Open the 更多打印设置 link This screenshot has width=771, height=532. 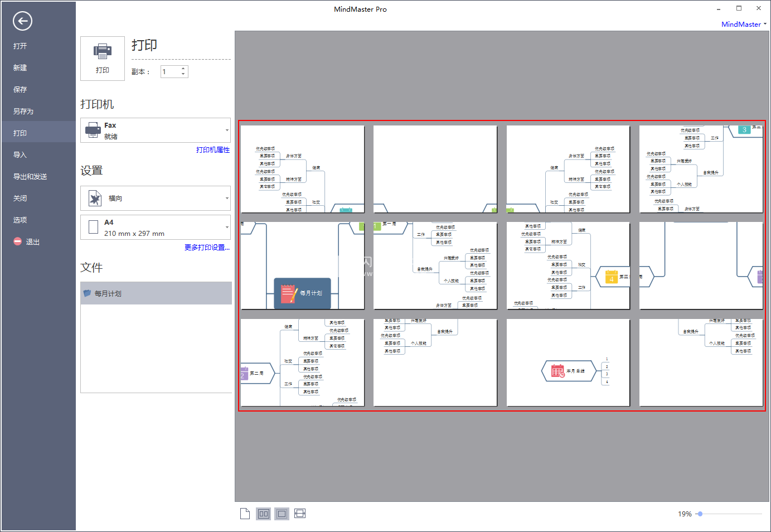(207, 247)
